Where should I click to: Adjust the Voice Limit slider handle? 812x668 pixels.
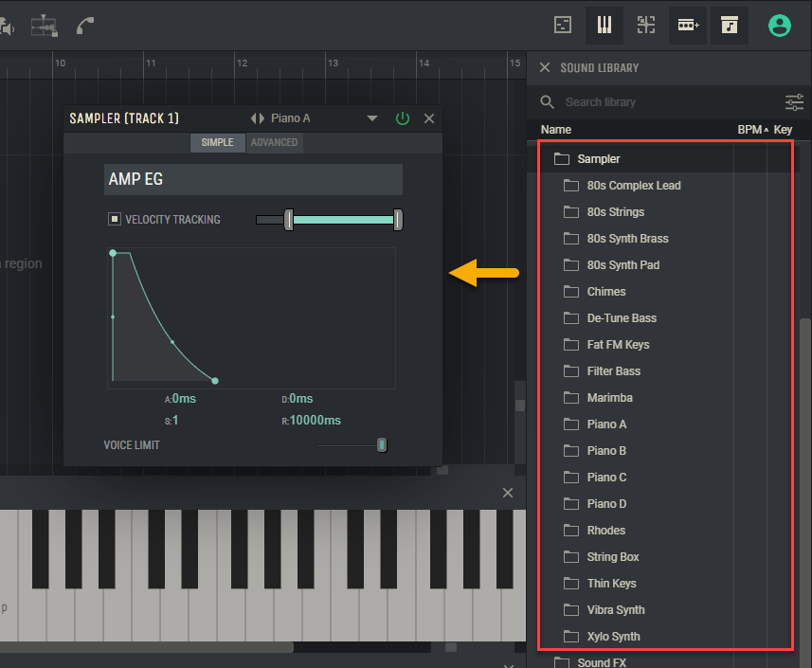click(x=382, y=444)
